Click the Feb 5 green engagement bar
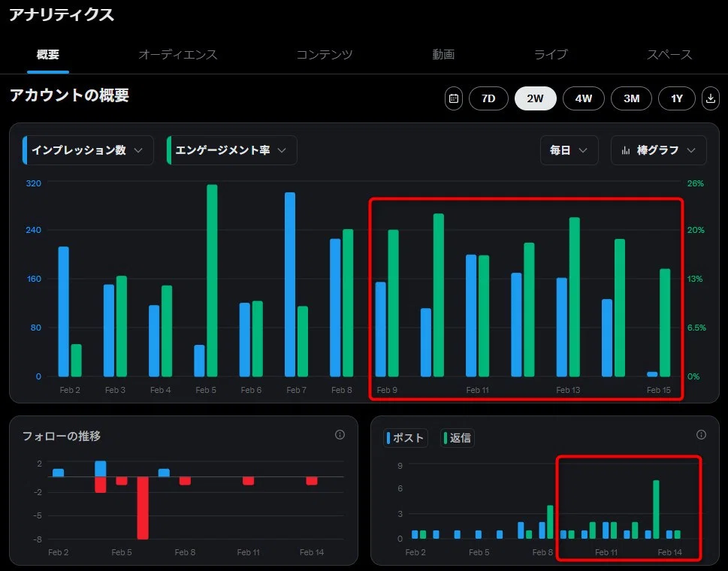 click(x=212, y=280)
